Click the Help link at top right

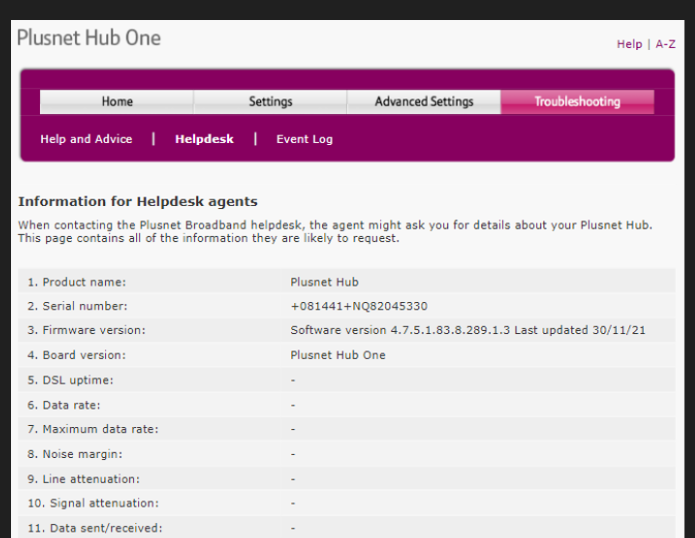pos(629,44)
